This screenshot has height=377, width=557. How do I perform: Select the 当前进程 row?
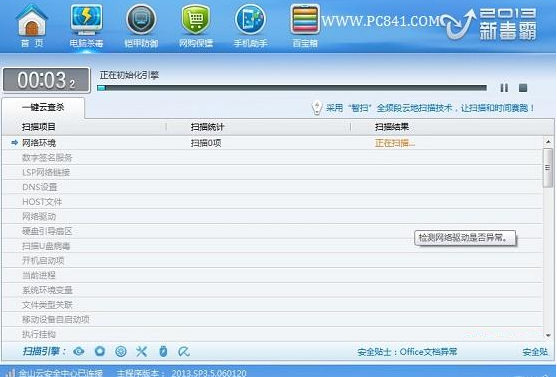(x=272, y=275)
